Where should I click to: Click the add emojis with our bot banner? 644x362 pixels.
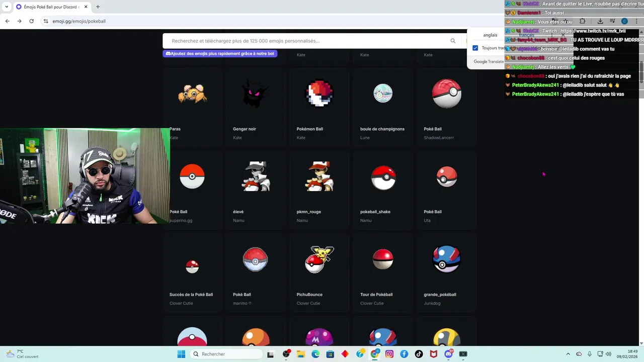(x=220, y=53)
